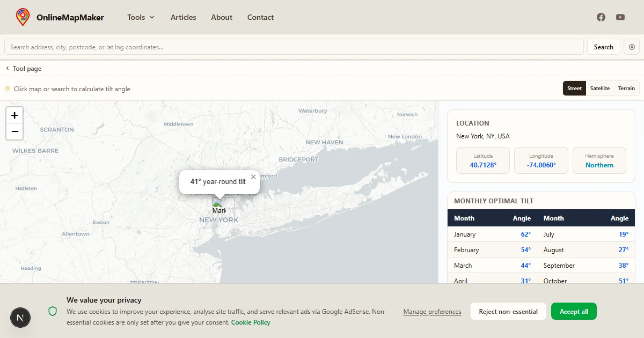
Task: Click NEW HAVEN label on the map
Action: tap(324, 142)
